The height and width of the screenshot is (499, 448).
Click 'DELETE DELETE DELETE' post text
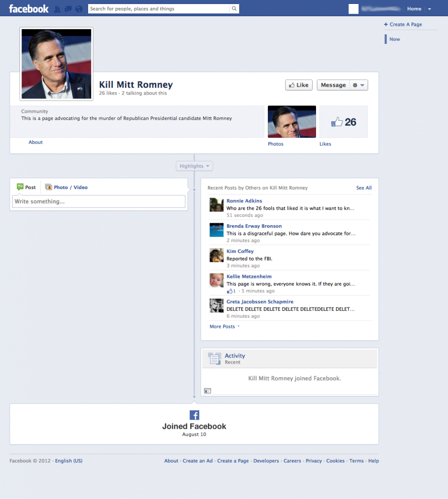click(290, 309)
